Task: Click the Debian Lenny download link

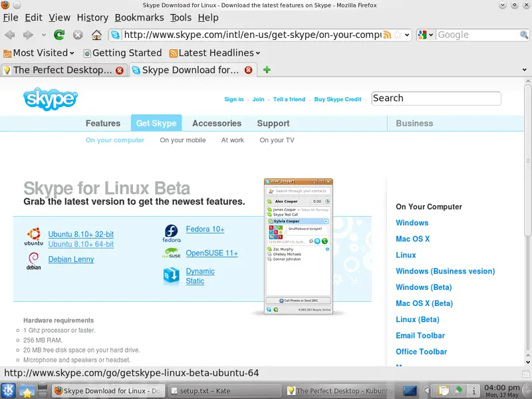Action: click(71, 259)
